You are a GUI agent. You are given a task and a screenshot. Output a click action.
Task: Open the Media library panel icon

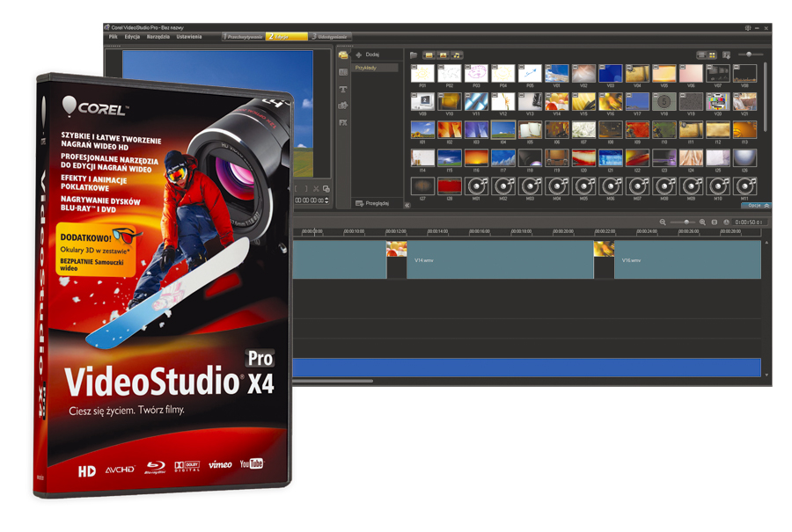[343, 55]
